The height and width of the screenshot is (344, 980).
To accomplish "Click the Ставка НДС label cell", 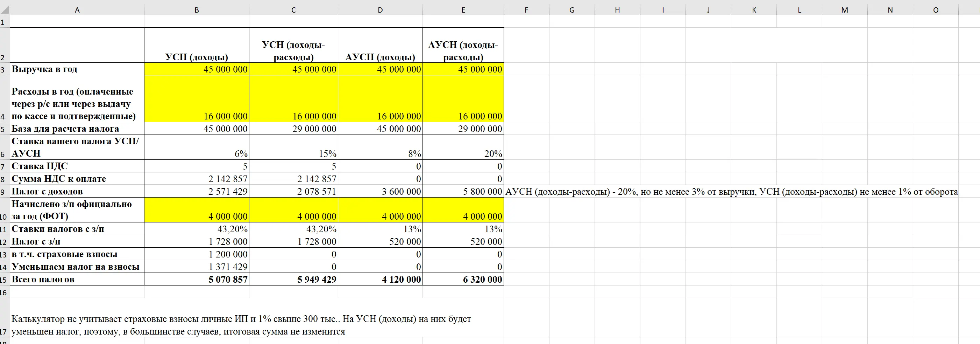I will [77, 166].
